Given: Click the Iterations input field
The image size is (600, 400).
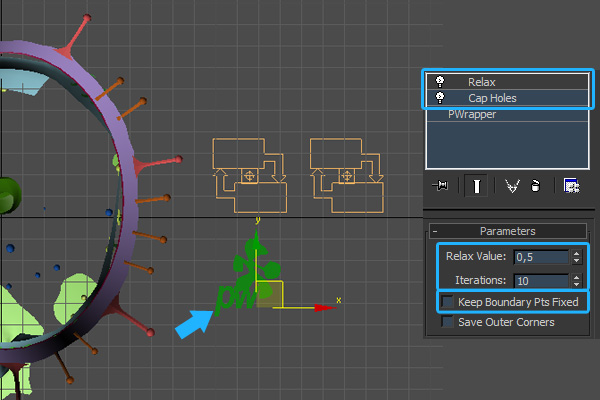Looking at the screenshot, I should coord(540,281).
